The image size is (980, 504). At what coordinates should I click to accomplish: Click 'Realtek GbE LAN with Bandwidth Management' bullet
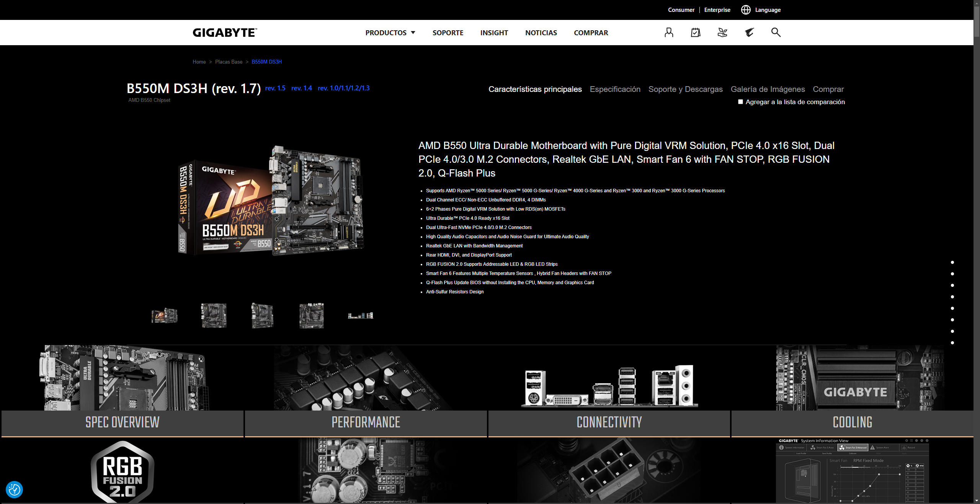(474, 246)
